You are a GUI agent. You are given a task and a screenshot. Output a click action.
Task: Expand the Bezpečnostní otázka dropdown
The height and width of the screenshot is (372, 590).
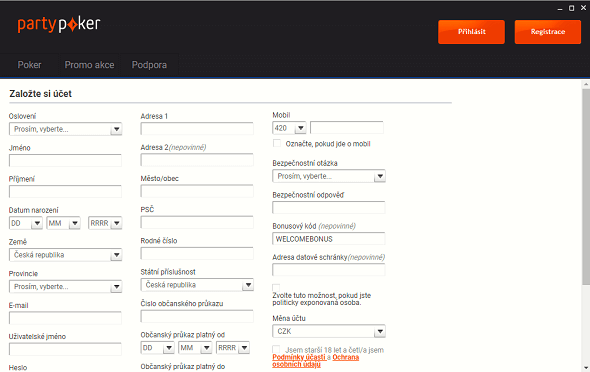329,176
